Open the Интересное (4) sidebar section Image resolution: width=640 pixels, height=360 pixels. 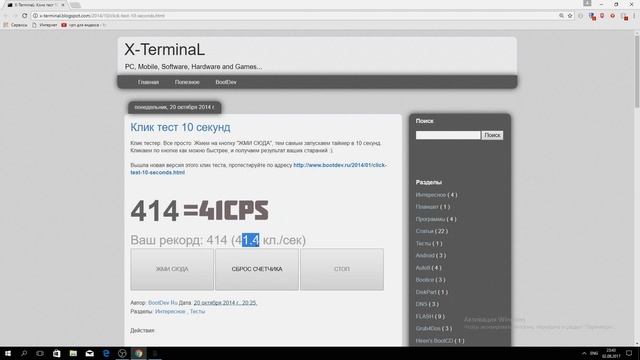pos(436,195)
